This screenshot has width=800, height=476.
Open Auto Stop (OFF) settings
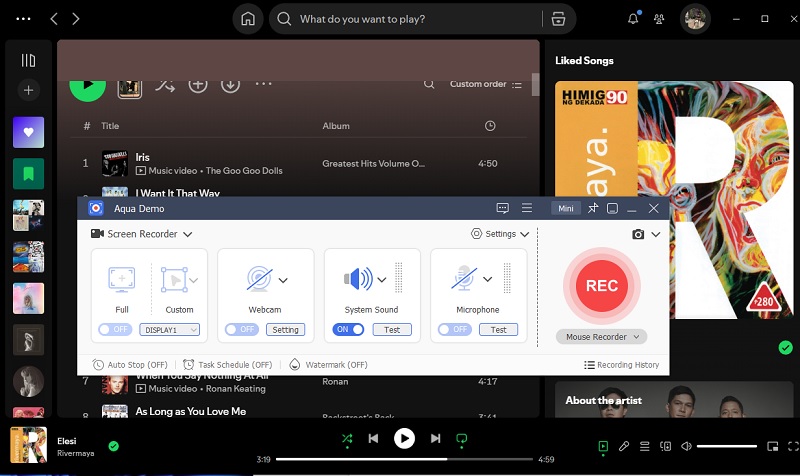pyautogui.click(x=130, y=365)
